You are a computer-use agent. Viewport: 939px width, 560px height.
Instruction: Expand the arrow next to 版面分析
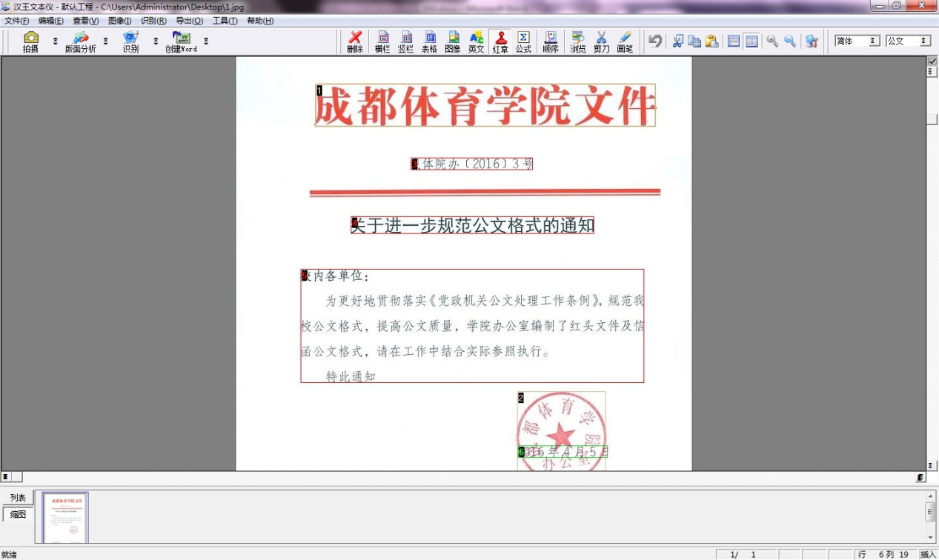105,41
